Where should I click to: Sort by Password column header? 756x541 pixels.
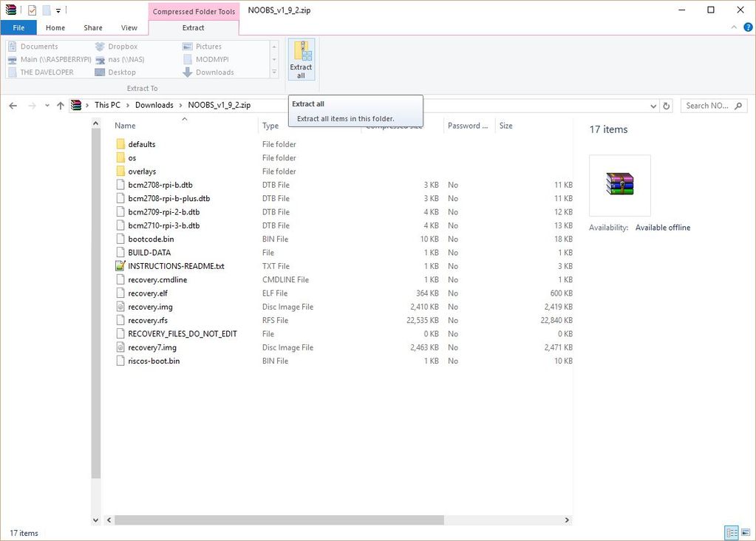point(469,126)
